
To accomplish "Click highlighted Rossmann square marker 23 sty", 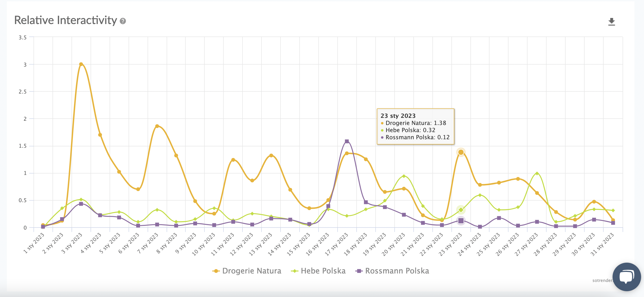I will click(461, 221).
